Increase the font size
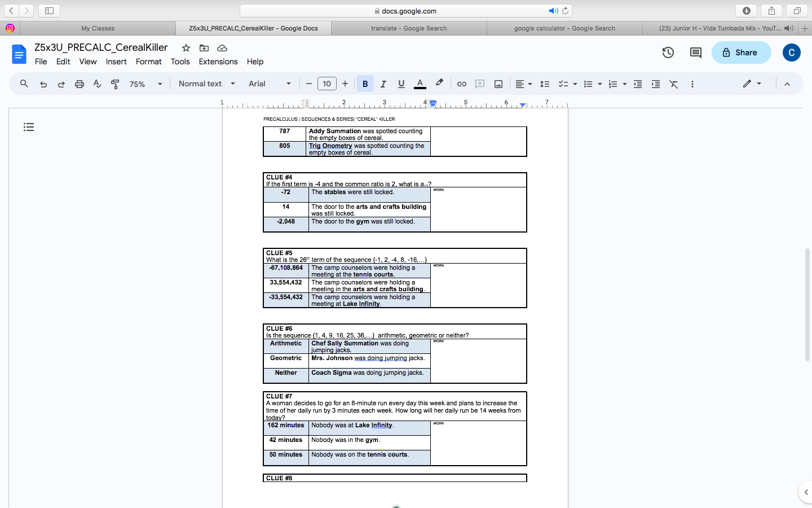 tap(345, 84)
